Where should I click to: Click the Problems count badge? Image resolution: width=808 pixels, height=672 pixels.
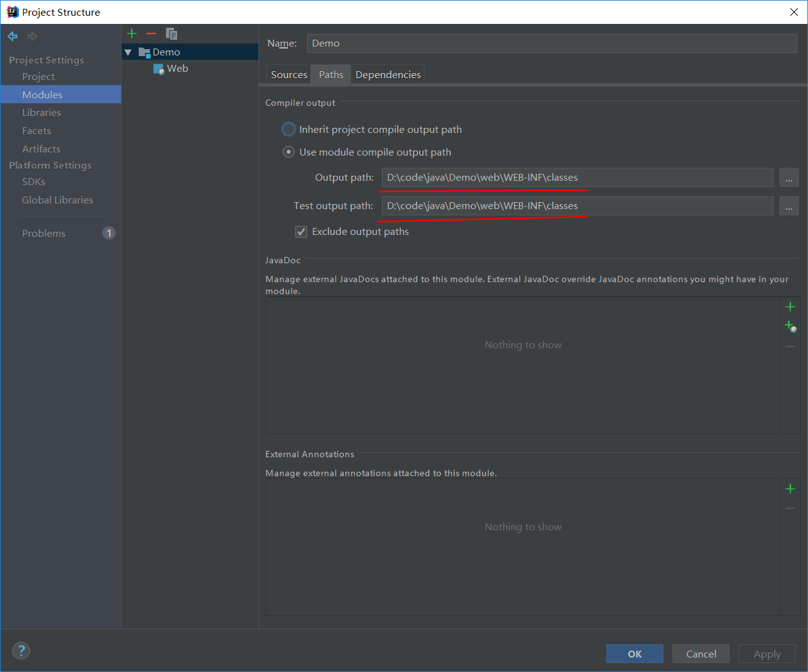[109, 233]
